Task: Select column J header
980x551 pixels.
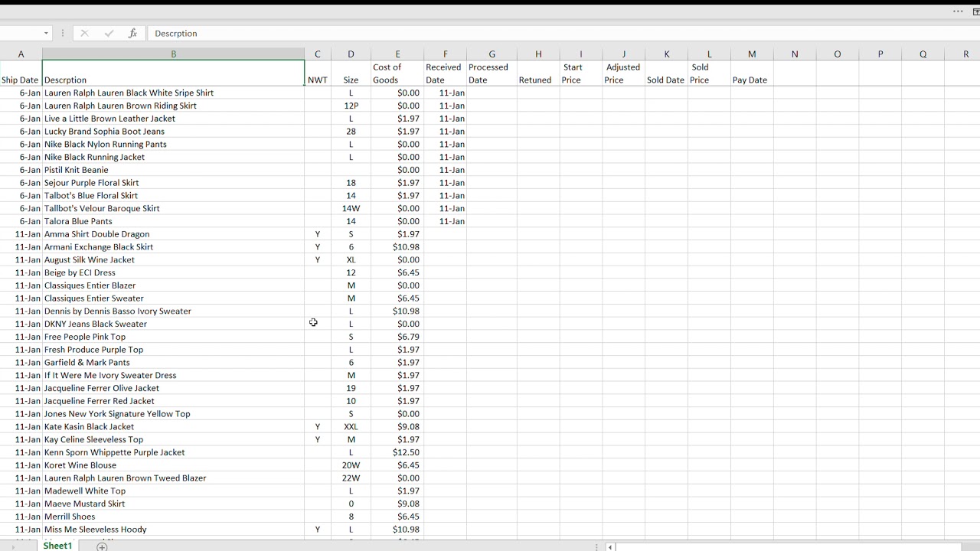Action: pos(623,54)
